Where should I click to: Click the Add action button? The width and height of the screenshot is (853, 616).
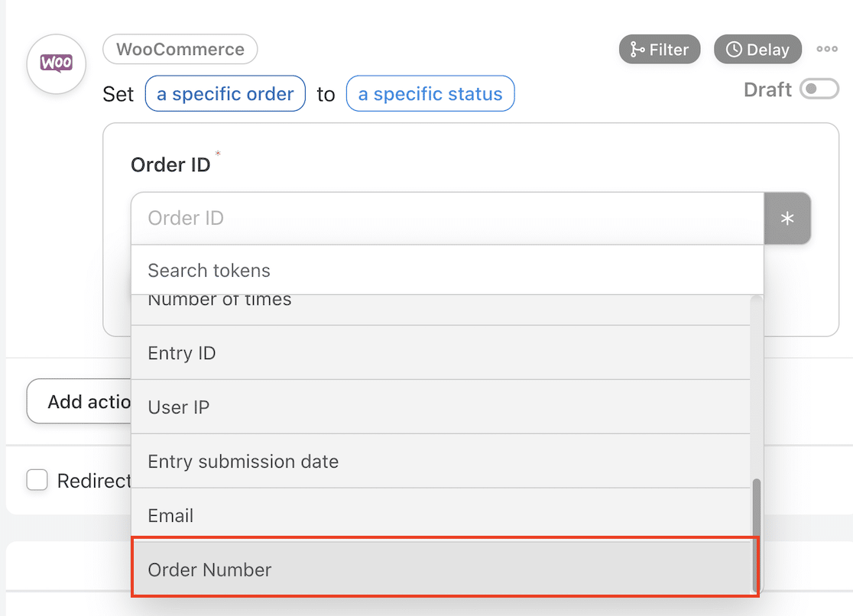80,401
